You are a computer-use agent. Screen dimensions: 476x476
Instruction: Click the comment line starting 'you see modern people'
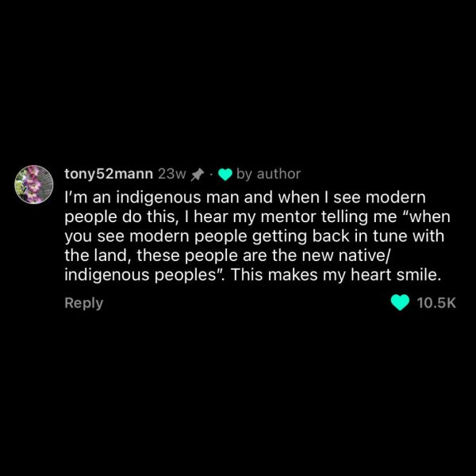point(246,236)
